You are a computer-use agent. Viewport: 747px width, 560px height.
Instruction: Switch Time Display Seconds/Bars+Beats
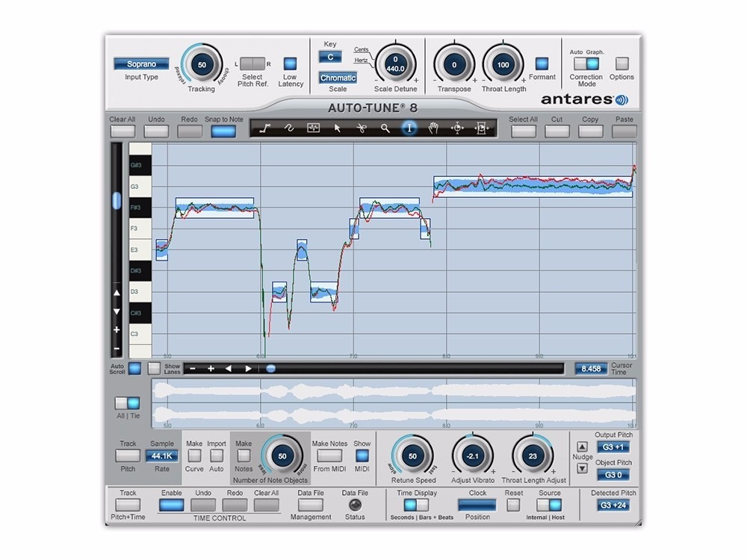pyautogui.click(x=416, y=505)
